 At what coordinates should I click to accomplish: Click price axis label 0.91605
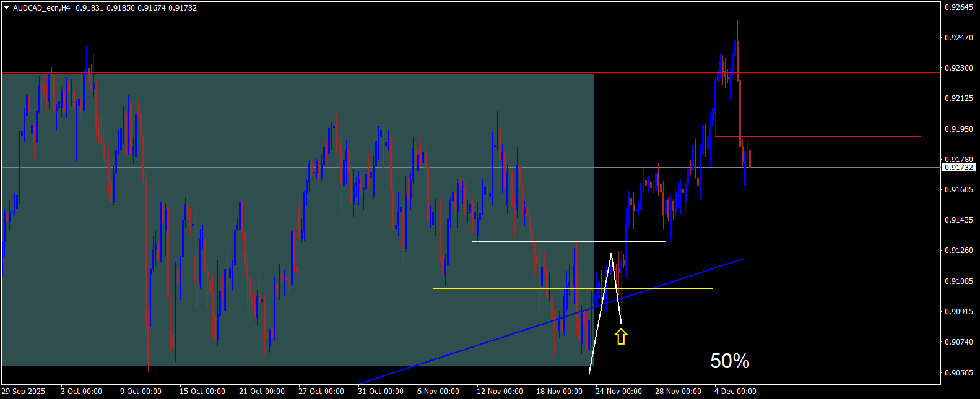[x=959, y=190]
